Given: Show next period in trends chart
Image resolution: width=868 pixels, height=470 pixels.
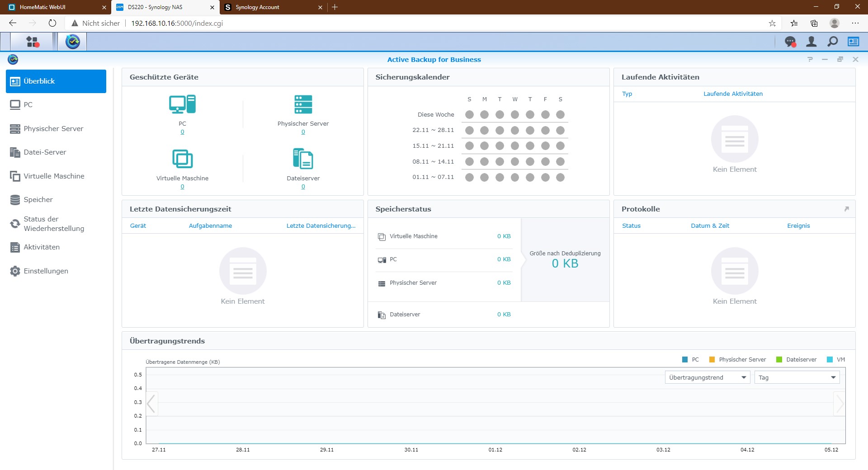Looking at the screenshot, I should pos(840,404).
